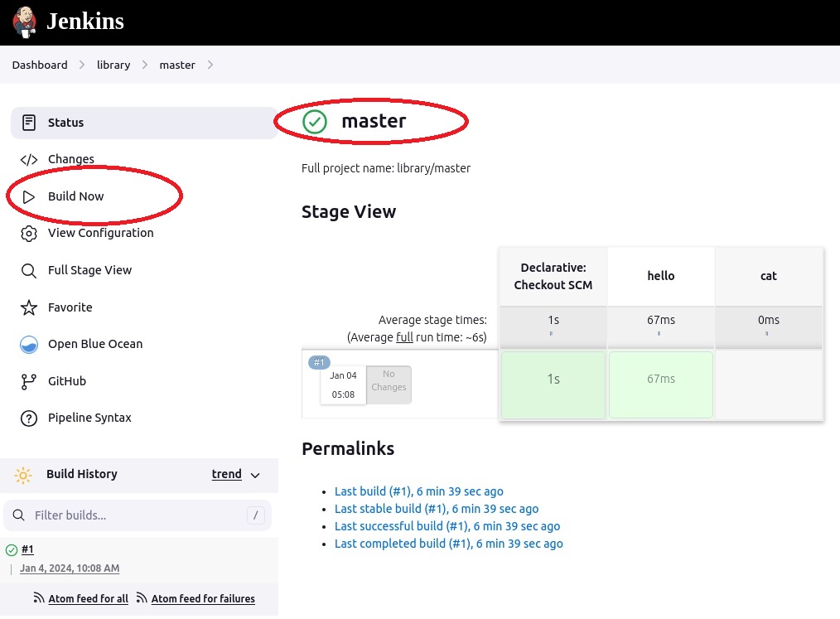Screen dimensions: 840x619
Task: Click the hello stage header
Action: (x=661, y=277)
